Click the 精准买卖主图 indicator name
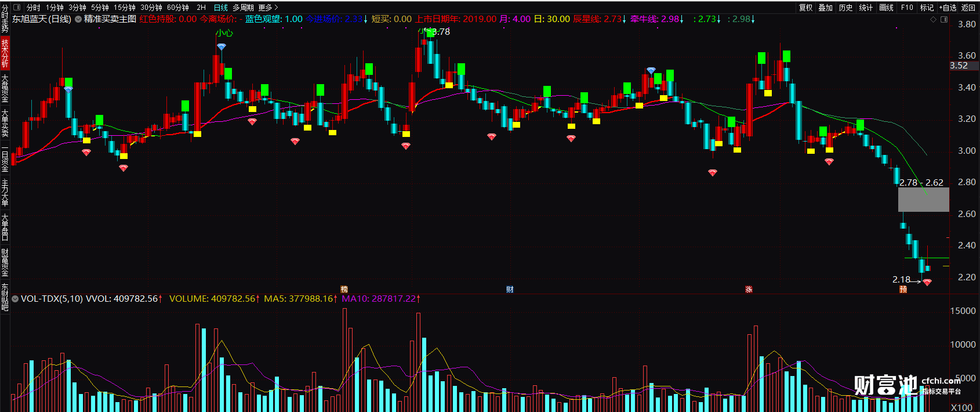This screenshot has width=980, height=412. point(110,19)
